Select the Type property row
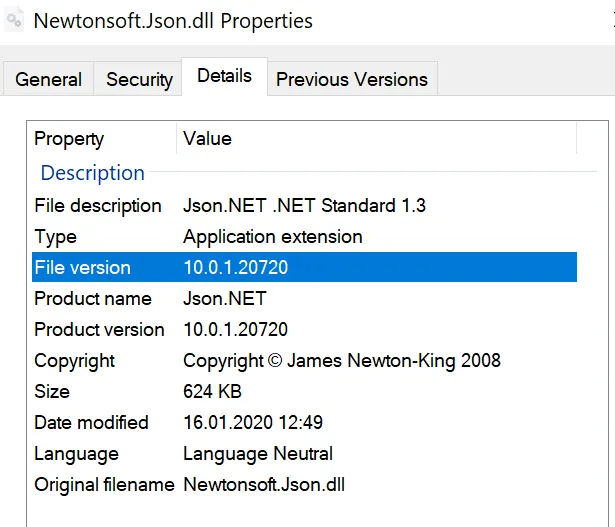Screen dimensions: 615x527 click(x=56, y=237)
